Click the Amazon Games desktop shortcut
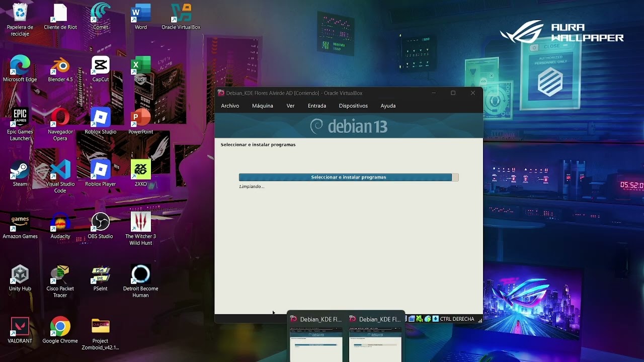Screen dimensions: 644x362 pyautogui.click(x=20, y=225)
